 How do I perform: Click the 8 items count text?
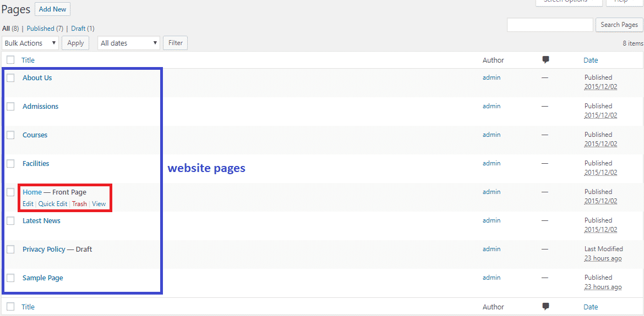632,43
